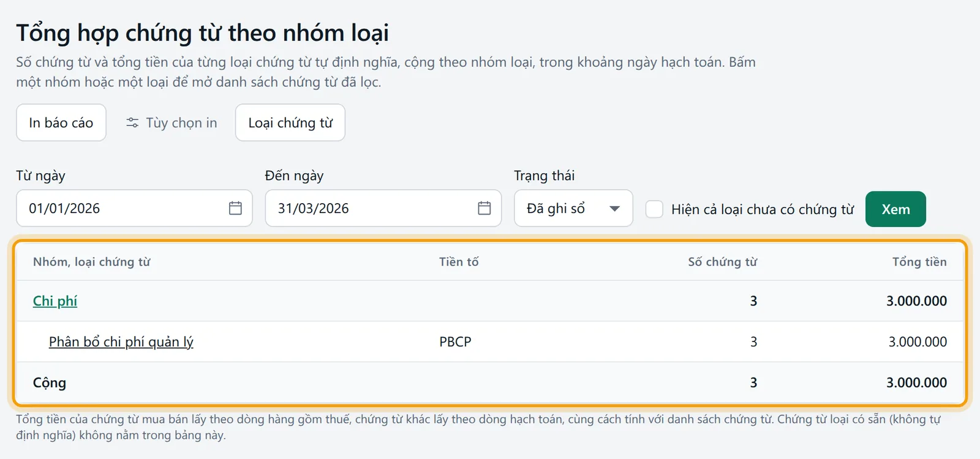Select the PBCP prefix cell
980x459 pixels.
click(455, 341)
